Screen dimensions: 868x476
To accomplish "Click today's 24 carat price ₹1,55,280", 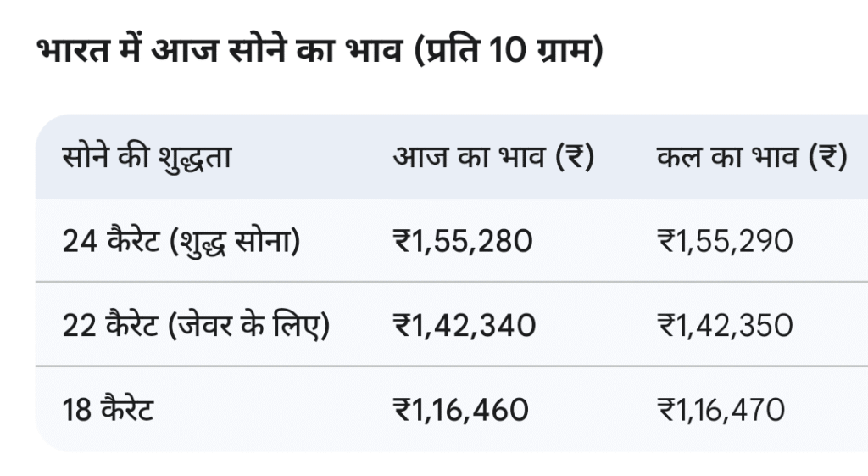I will click(463, 242).
